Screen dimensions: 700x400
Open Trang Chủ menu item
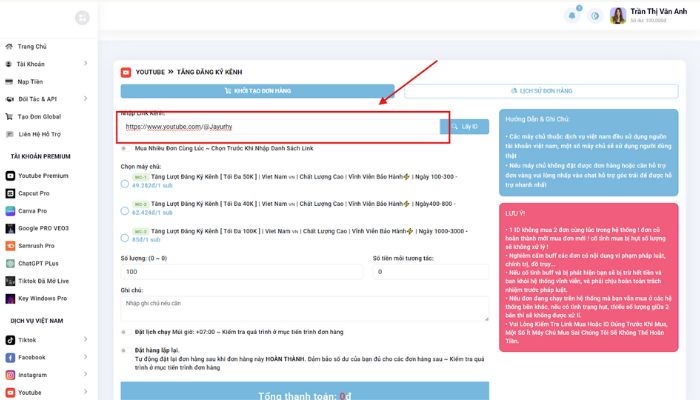click(32, 46)
